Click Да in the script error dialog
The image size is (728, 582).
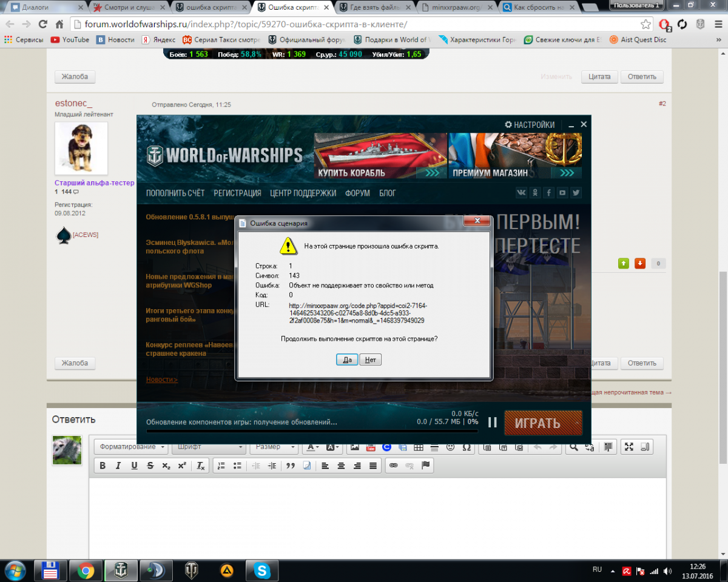coord(347,360)
